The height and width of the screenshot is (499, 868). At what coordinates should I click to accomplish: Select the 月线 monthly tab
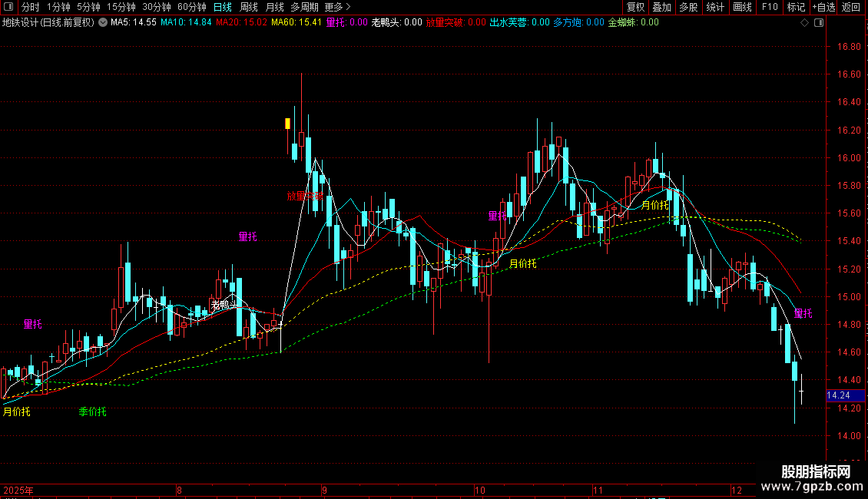tap(274, 7)
